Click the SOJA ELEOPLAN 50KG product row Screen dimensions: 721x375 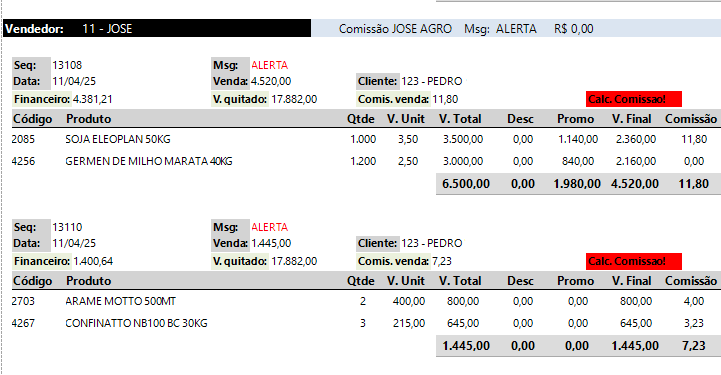366,139
